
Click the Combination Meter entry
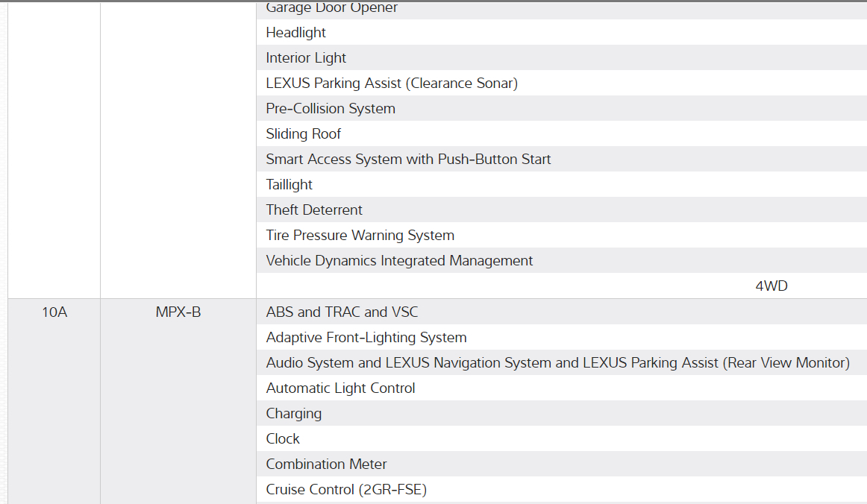[326, 464]
